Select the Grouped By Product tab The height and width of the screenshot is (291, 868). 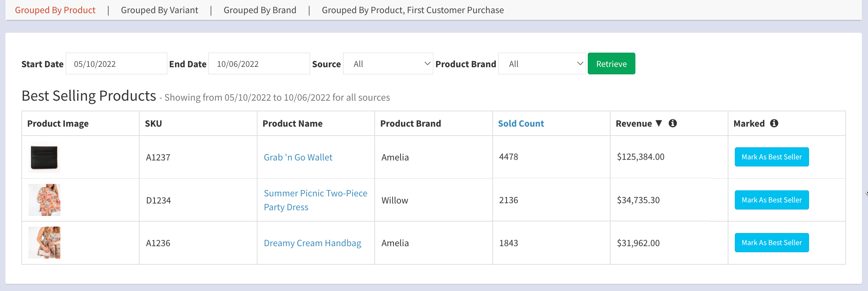point(55,10)
